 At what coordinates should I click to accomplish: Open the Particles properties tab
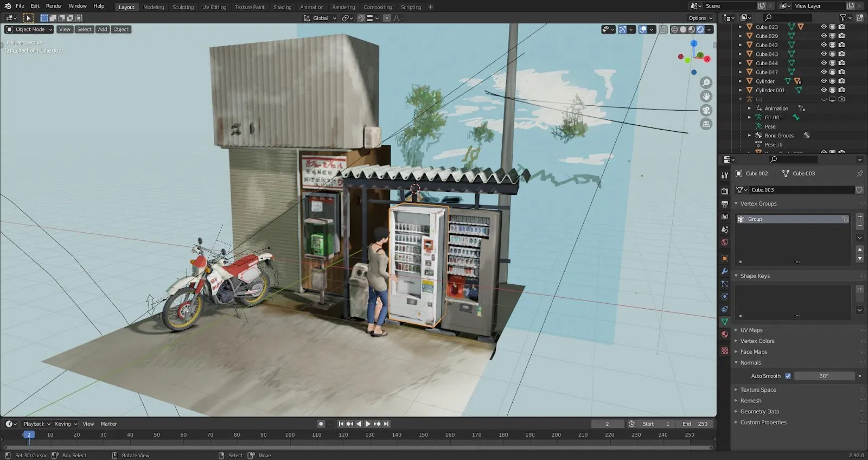(x=725, y=284)
